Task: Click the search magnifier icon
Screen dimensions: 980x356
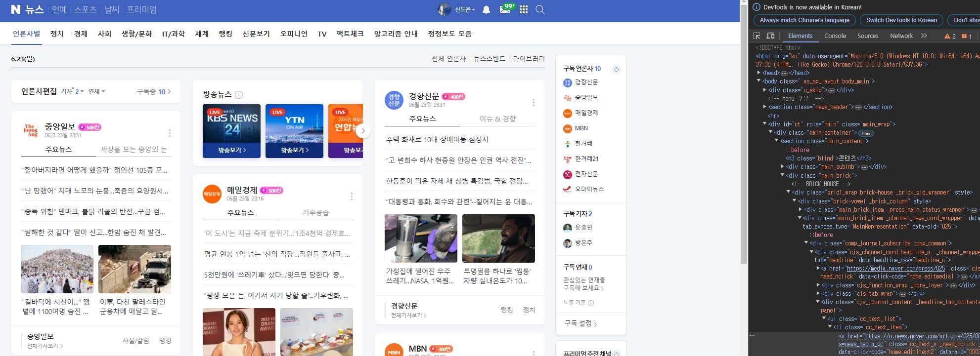Action: 540,9
